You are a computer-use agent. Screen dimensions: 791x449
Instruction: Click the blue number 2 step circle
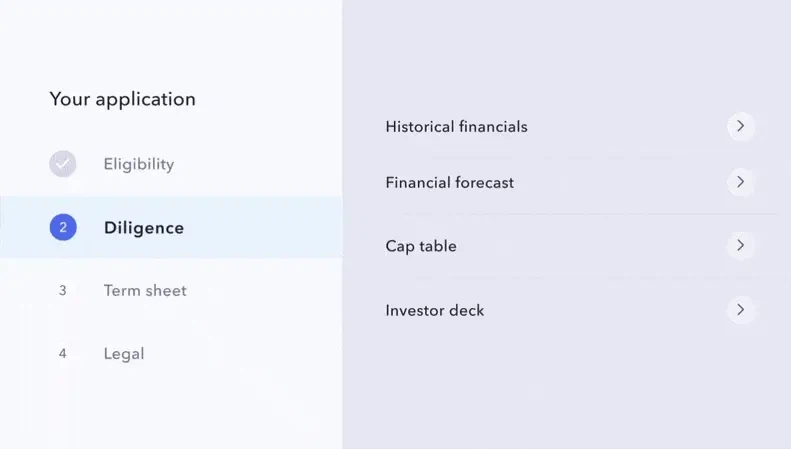tap(63, 228)
